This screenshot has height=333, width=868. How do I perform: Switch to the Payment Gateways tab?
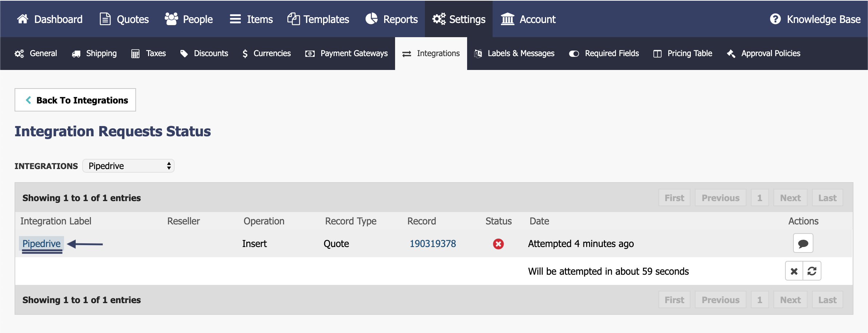[346, 54]
